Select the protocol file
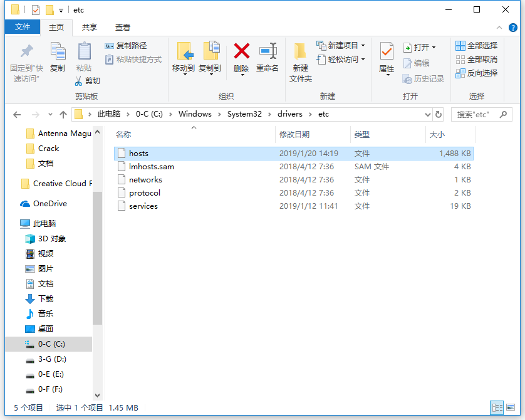This screenshot has height=420, width=525. coord(294,193)
